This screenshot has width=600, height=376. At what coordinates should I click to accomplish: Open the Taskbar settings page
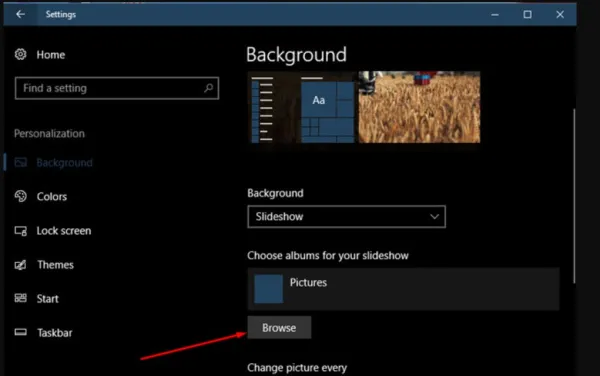coord(55,333)
